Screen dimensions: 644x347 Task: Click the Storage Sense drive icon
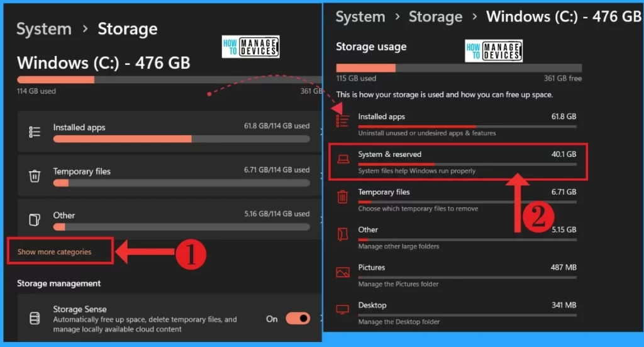click(35, 318)
